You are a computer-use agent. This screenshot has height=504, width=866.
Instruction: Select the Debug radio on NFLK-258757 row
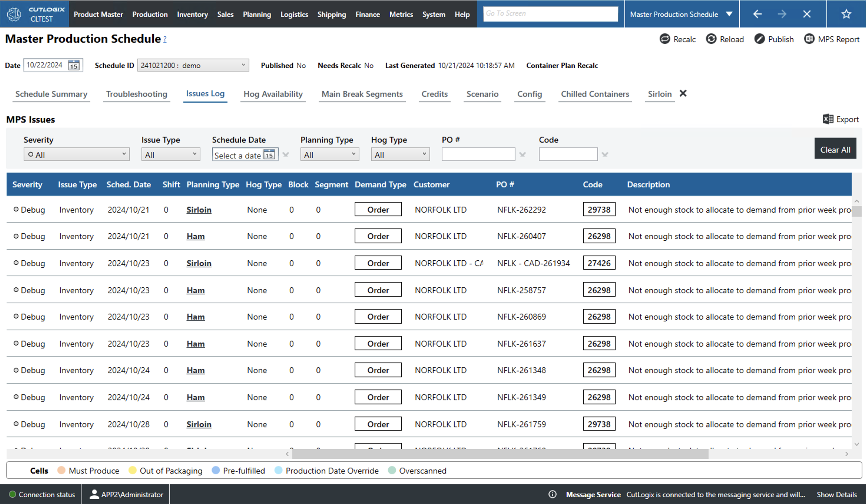pos(16,290)
